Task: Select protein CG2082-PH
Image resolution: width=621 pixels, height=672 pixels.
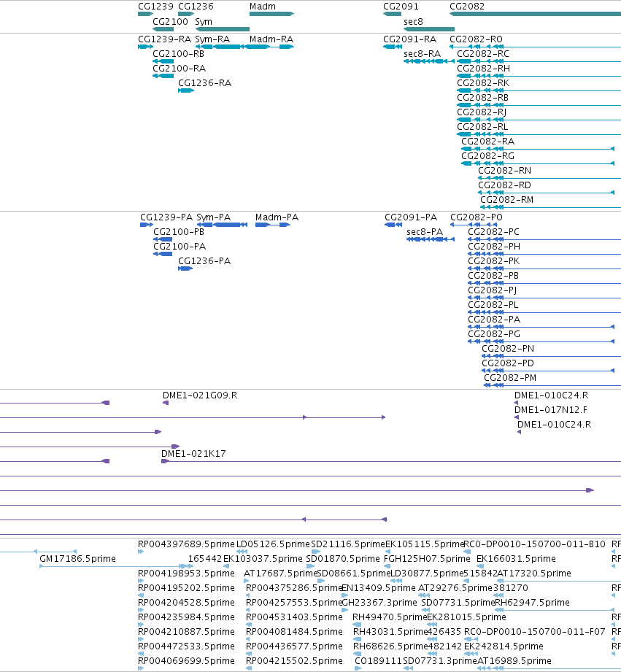Action: (x=494, y=247)
